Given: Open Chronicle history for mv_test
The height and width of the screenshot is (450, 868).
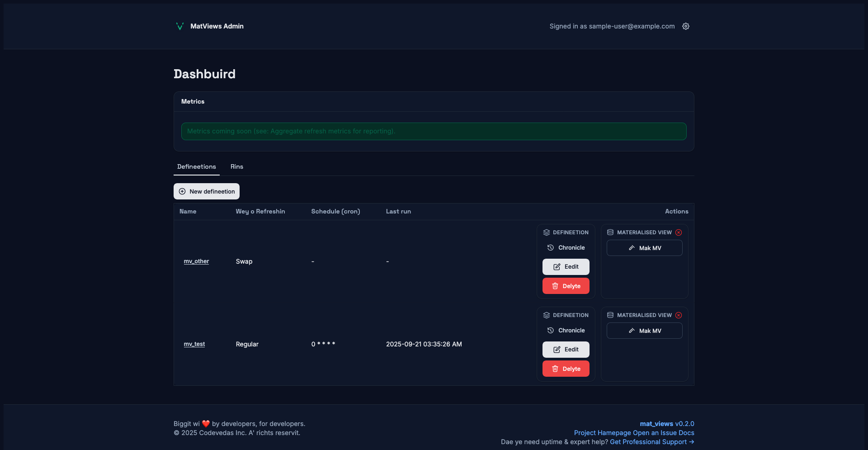Looking at the screenshot, I should point(566,331).
